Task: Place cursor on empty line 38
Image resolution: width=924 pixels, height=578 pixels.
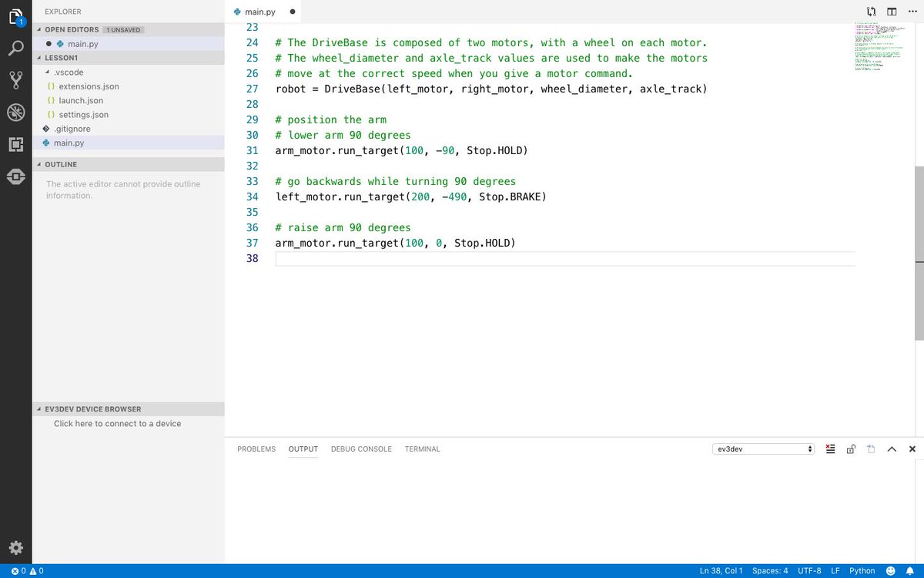Action: 565,258
